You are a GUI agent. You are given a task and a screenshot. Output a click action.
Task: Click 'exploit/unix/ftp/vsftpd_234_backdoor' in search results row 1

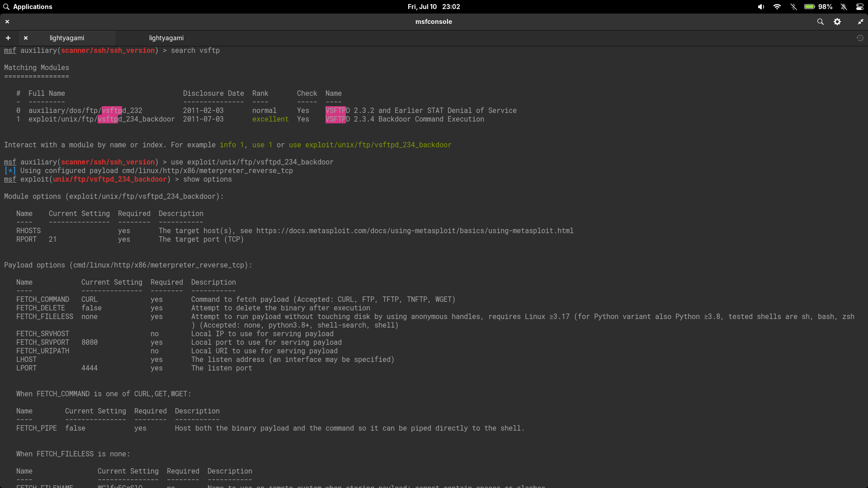(102, 119)
